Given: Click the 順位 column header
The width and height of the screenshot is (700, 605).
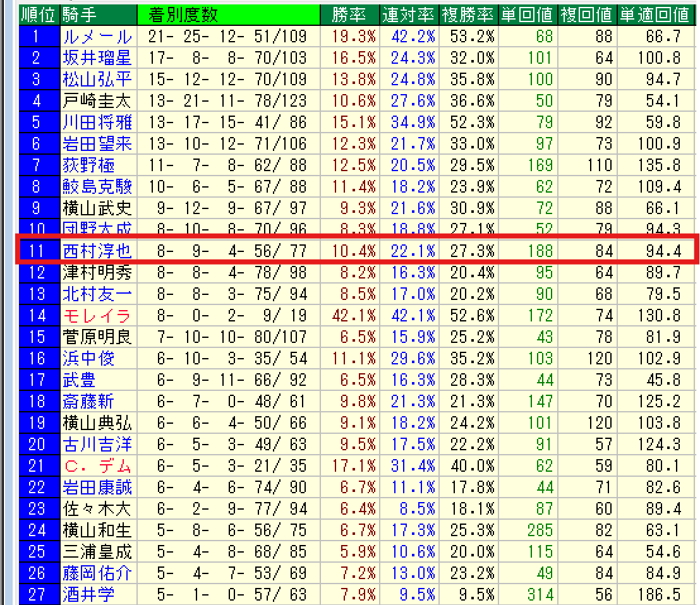Looking at the screenshot, I should tap(39, 15).
